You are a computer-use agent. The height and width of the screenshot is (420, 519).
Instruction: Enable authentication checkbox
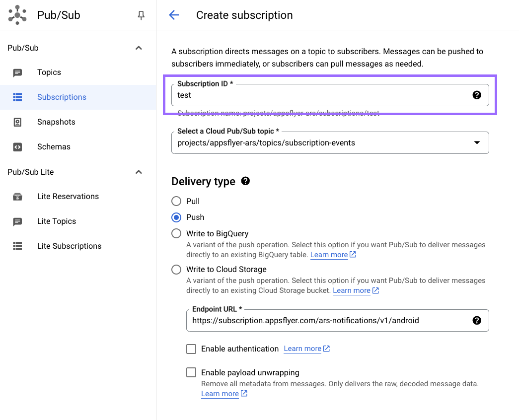click(x=191, y=349)
